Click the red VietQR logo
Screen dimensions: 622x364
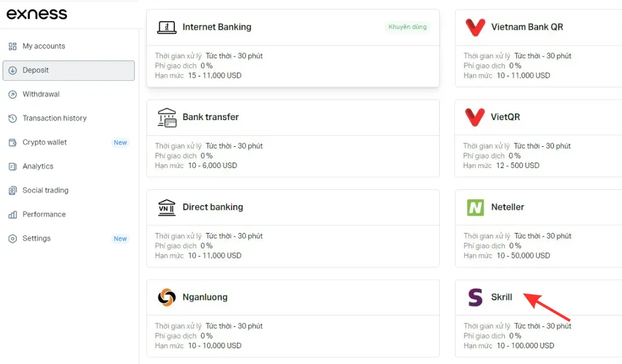(x=474, y=117)
